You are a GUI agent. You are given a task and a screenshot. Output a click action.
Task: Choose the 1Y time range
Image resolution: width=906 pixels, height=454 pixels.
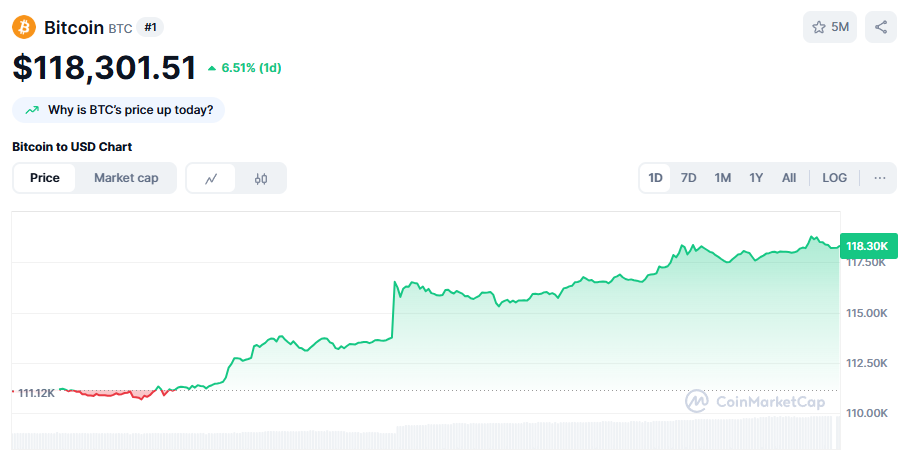click(756, 178)
